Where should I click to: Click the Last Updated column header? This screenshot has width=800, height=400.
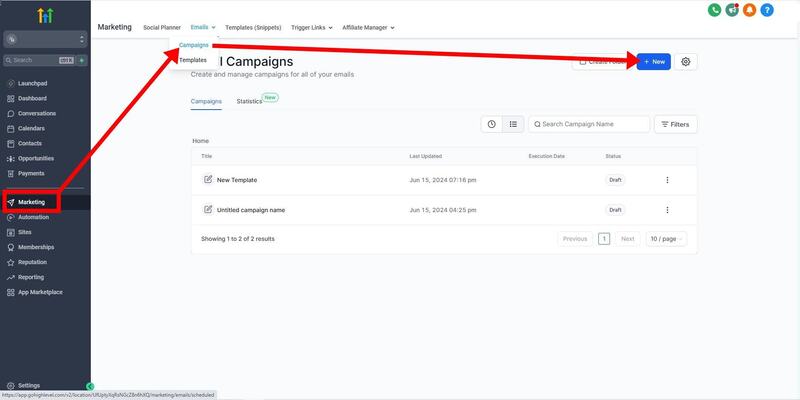click(426, 156)
